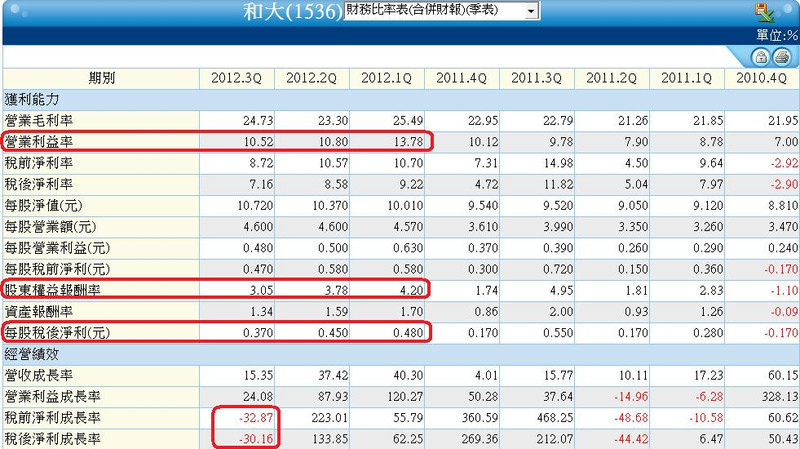800x449 pixels.
Task: Click the 營收成長率 row label
Action: (x=39, y=376)
